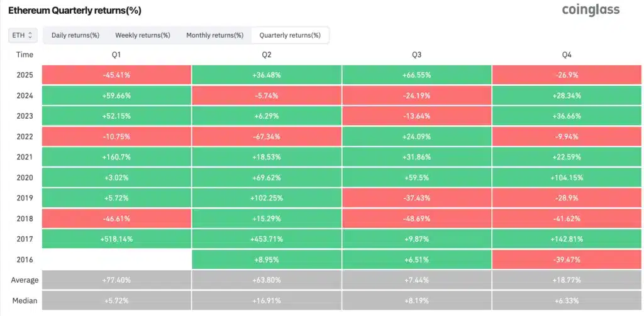Click the 2022 Q2 cell showing -67.34%

pos(267,136)
